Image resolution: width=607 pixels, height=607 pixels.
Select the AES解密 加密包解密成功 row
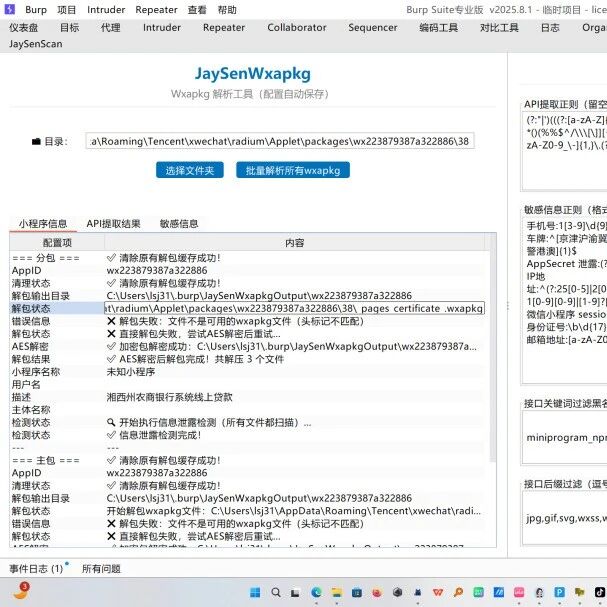click(248, 346)
